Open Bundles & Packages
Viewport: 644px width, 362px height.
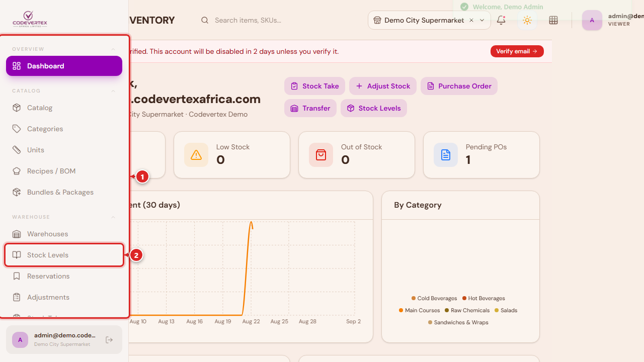[x=64, y=192]
